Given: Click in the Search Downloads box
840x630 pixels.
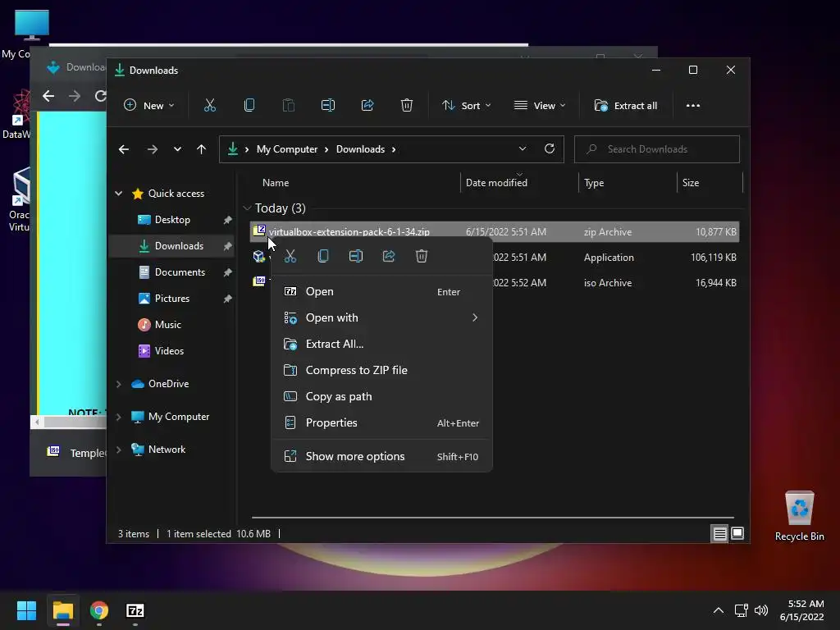Looking at the screenshot, I should 657,149.
